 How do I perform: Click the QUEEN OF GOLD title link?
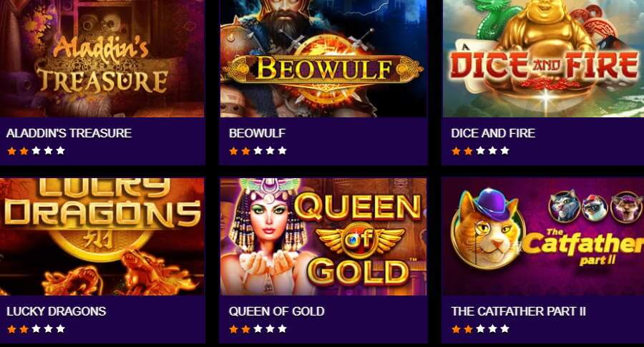(276, 311)
